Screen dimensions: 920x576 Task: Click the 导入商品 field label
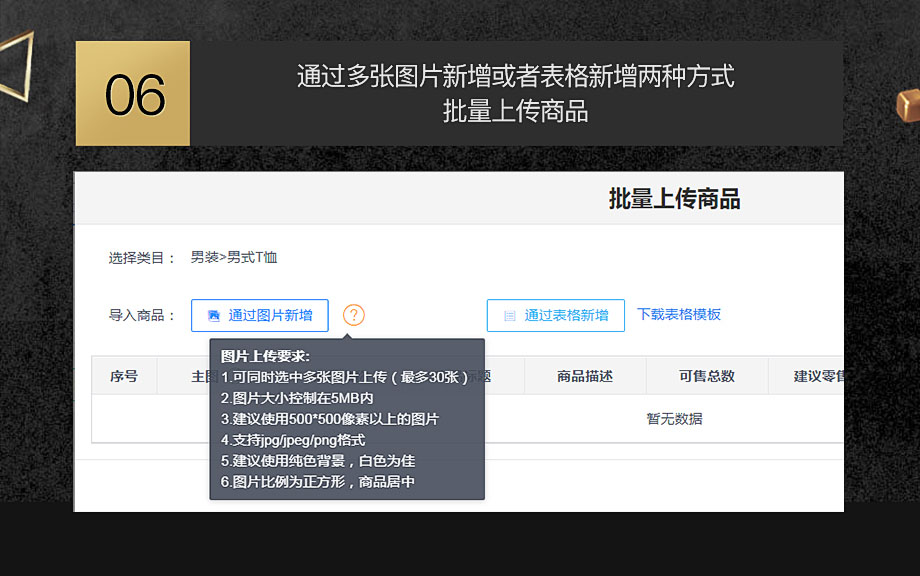(142, 315)
